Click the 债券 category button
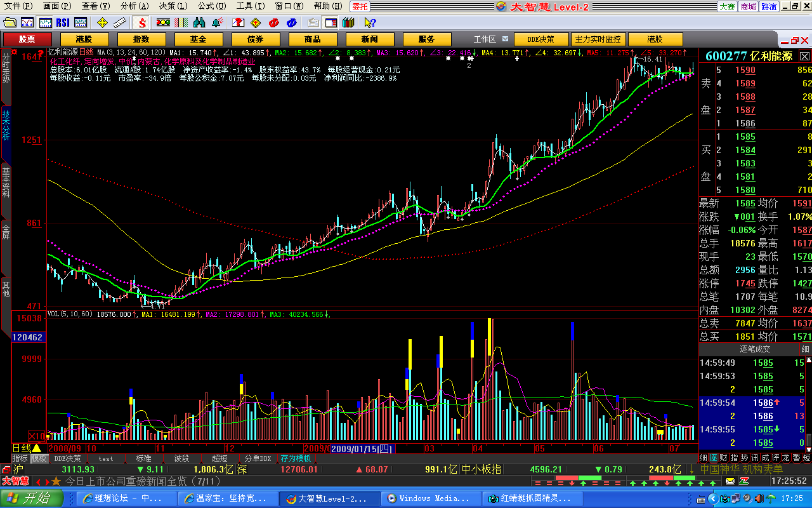812x508 pixels. tap(255, 39)
